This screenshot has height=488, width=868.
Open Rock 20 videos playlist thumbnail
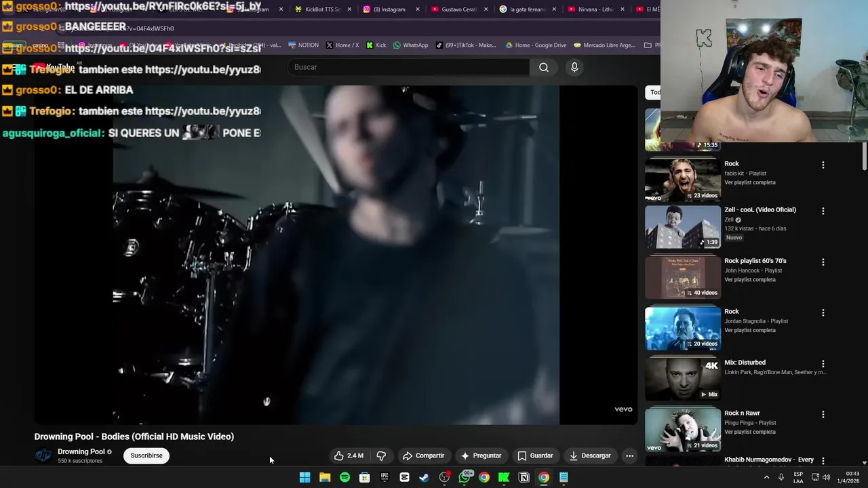[683, 327]
